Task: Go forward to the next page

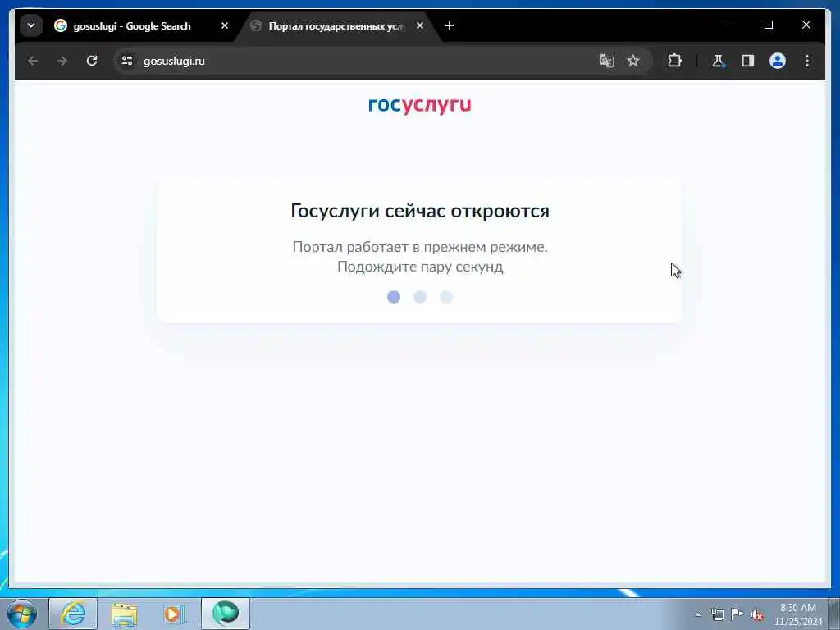Action: point(62,61)
